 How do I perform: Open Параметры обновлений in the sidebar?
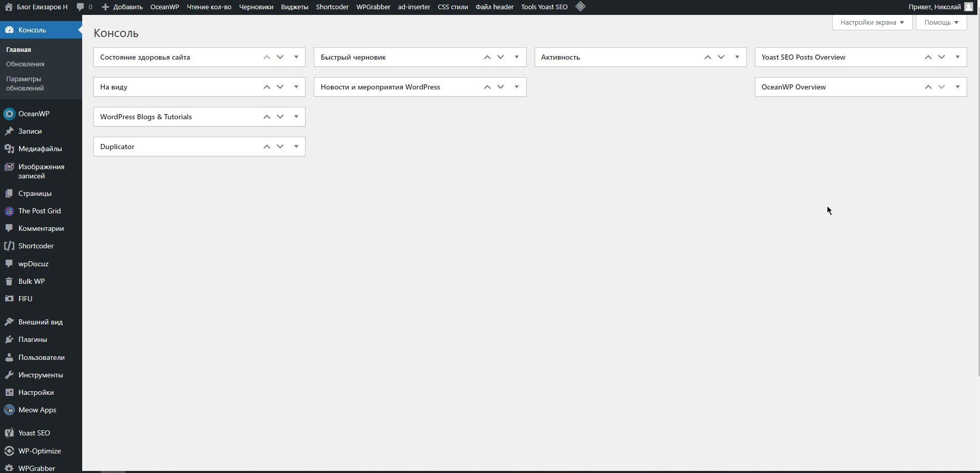[25, 83]
